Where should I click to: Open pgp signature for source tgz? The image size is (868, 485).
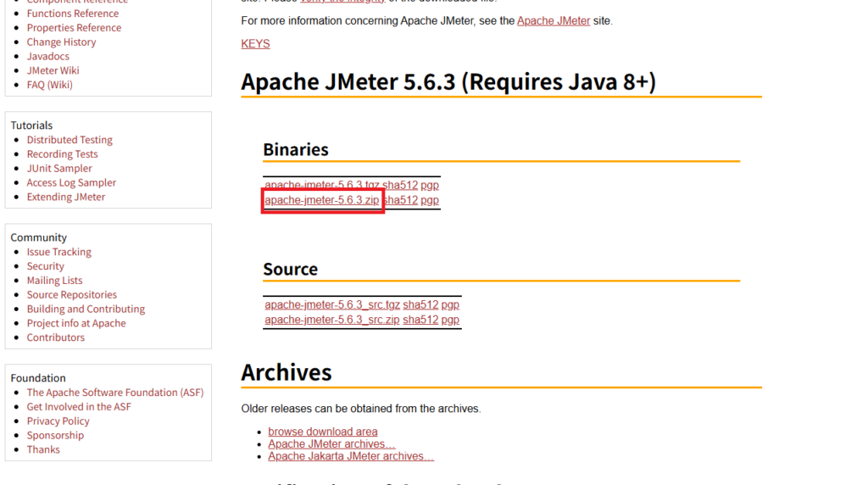(450, 304)
